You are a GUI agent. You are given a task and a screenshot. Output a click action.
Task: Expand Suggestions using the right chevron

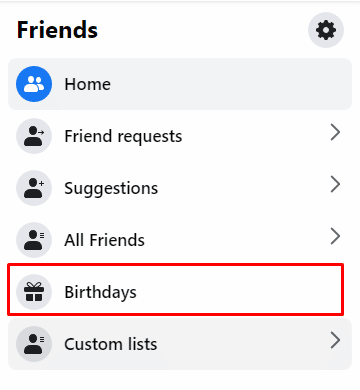[335, 184]
